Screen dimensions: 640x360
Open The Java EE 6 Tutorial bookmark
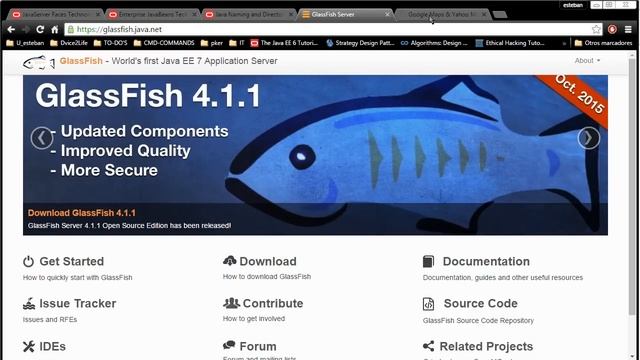click(284, 43)
